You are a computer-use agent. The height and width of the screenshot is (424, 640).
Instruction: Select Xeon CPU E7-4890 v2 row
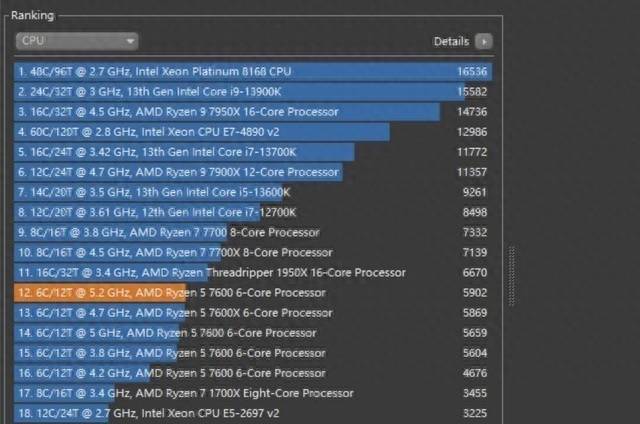tap(253, 132)
